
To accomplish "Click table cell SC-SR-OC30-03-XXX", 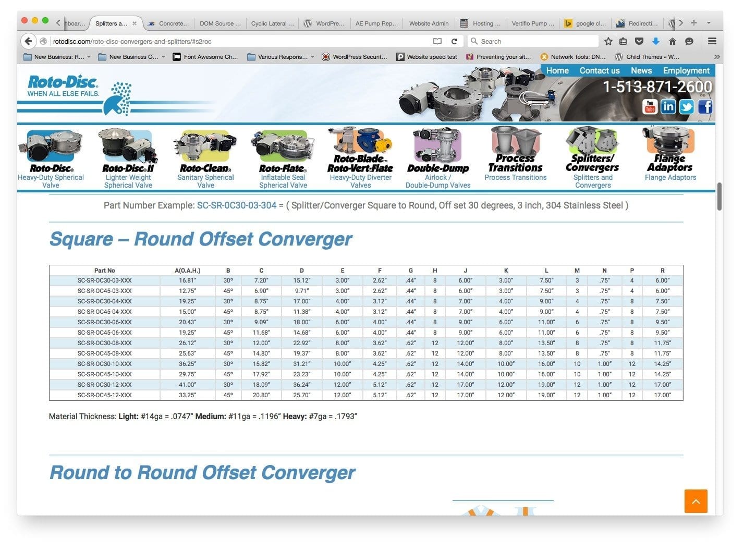I will coord(105,280).
